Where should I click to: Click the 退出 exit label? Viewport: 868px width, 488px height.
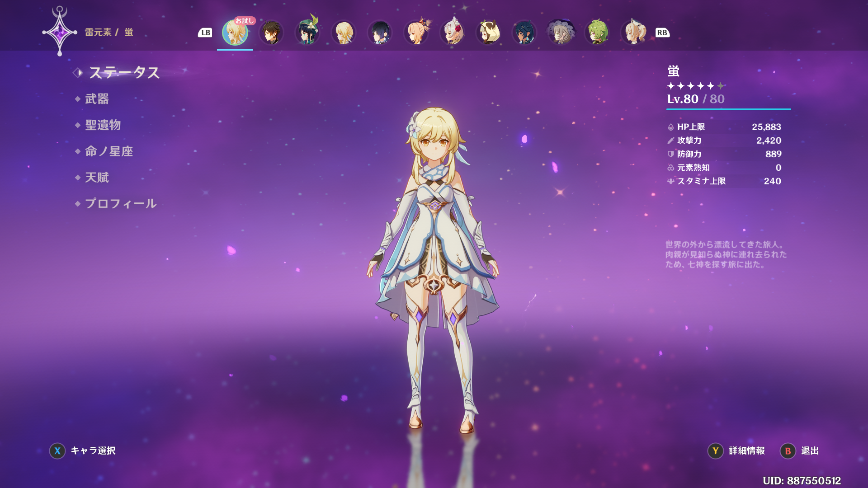click(810, 451)
